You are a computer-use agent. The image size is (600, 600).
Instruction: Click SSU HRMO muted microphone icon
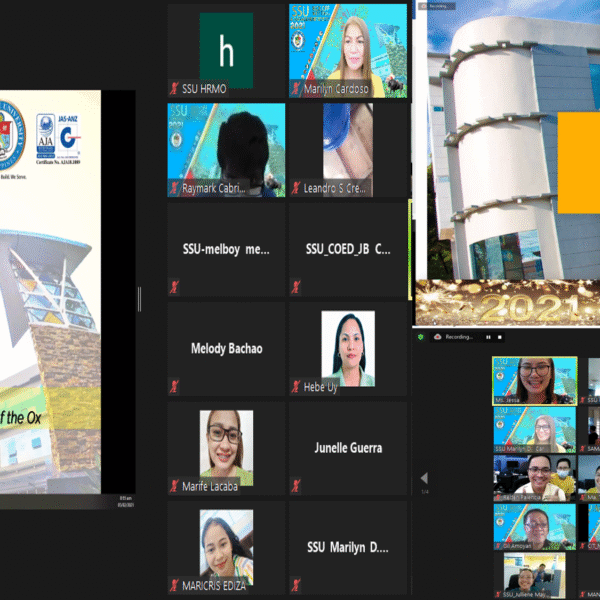point(174,89)
